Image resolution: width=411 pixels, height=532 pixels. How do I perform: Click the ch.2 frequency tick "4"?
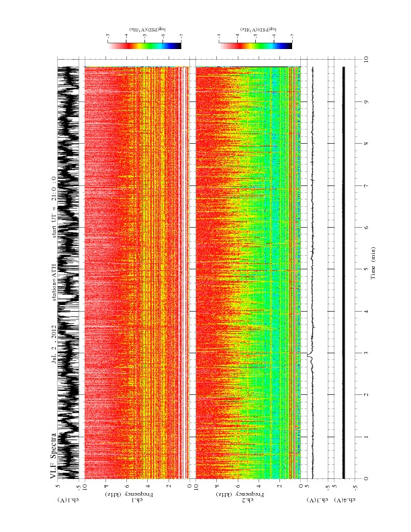[259, 486]
